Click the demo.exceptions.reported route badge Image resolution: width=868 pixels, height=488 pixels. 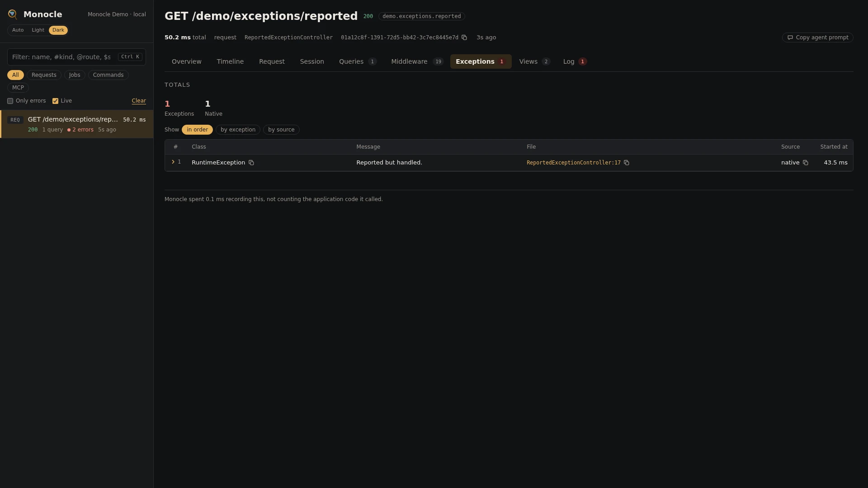[x=421, y=16]
